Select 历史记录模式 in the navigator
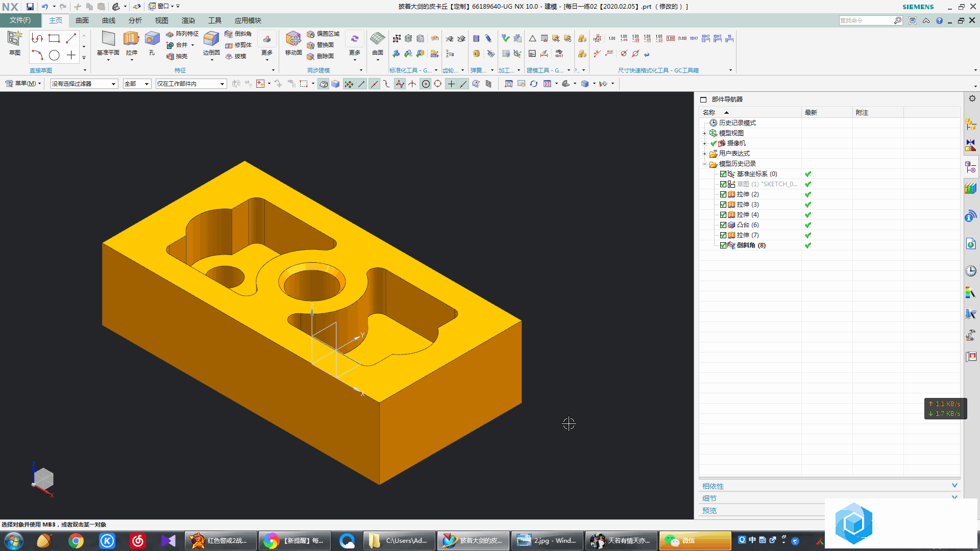The height and width of the screenshot is (551, 980). (737, 123)
